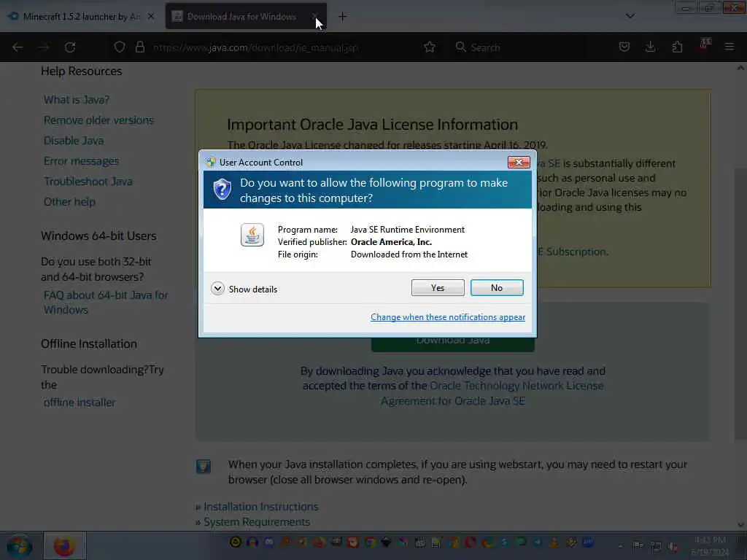Click the info icon beside installation note
This screenshot has width=747, height=560.
point(204,466)
